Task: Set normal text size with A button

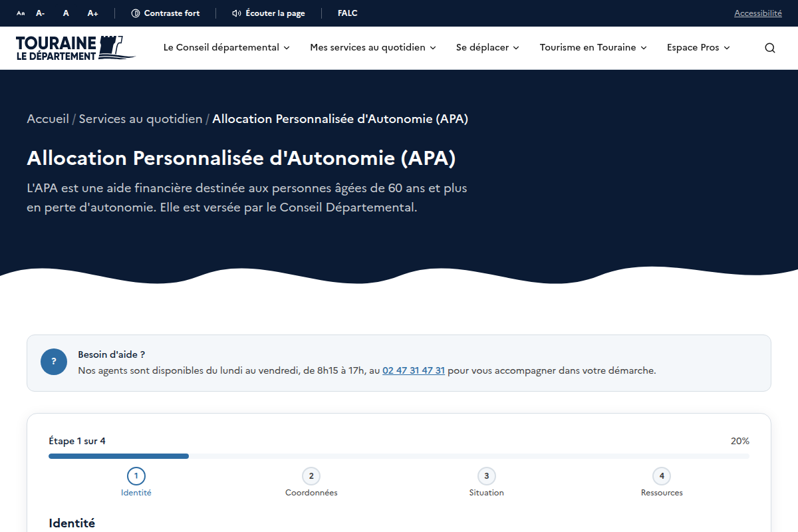Action: pyautogui.click(x=66, y=13)
